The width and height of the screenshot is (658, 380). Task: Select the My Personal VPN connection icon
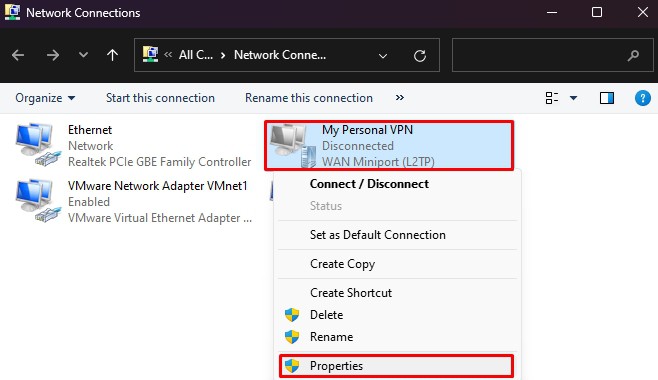pyautogui.click(x=293, y=146)
